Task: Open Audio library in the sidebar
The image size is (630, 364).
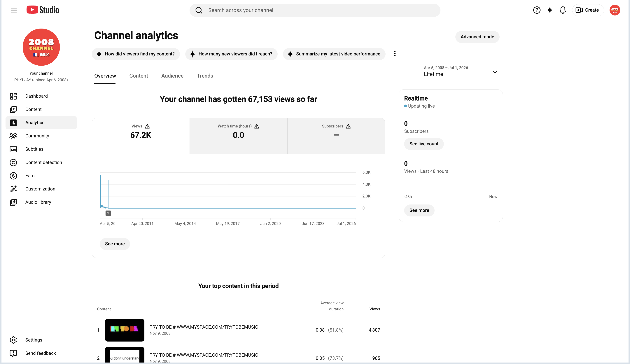Action: coord(41,202)
